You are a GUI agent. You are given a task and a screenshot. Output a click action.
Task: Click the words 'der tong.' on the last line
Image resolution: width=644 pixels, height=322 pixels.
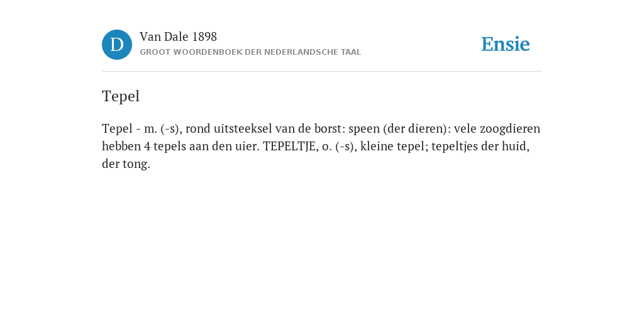point(126,164)
